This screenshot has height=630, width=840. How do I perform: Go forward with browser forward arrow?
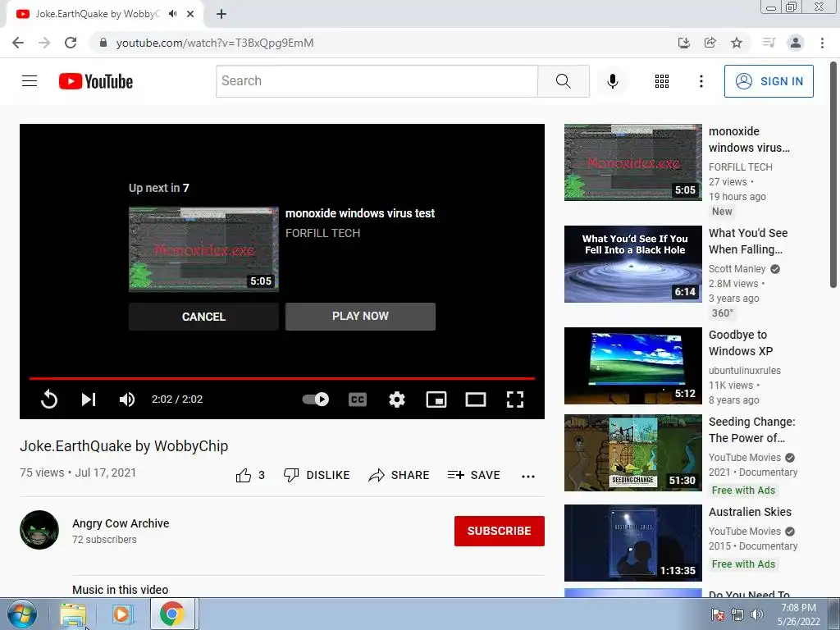(x=44, y=43)
